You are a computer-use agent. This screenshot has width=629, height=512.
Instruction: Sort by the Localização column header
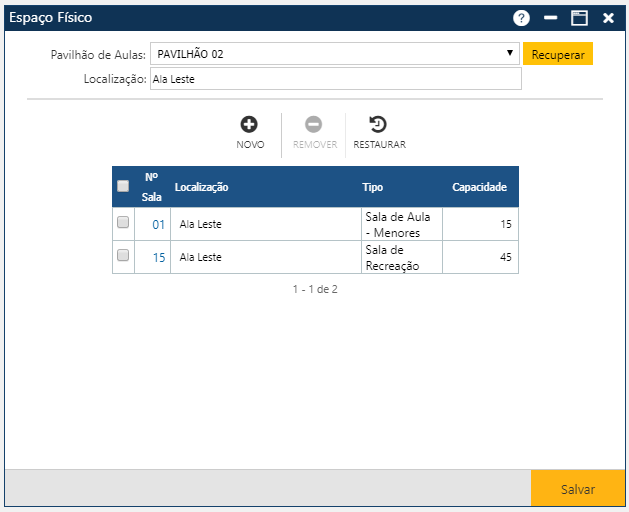pyautogui.click(x=202, y=187)
